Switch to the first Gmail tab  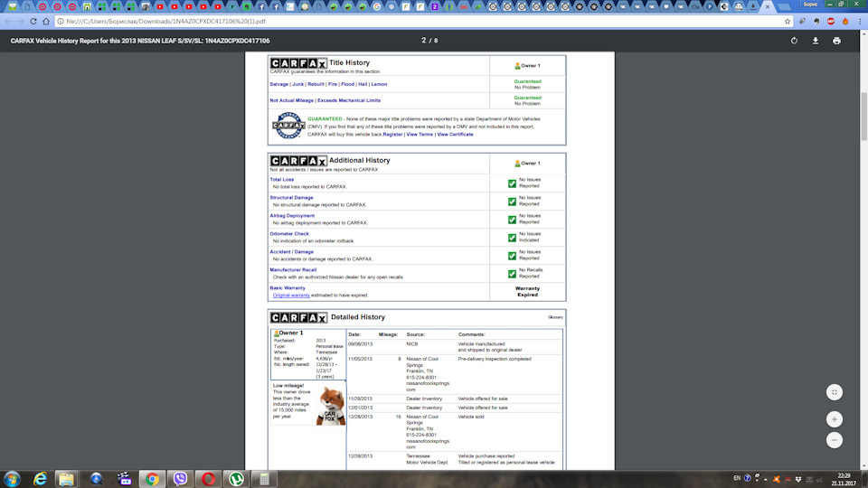[12, 6]
